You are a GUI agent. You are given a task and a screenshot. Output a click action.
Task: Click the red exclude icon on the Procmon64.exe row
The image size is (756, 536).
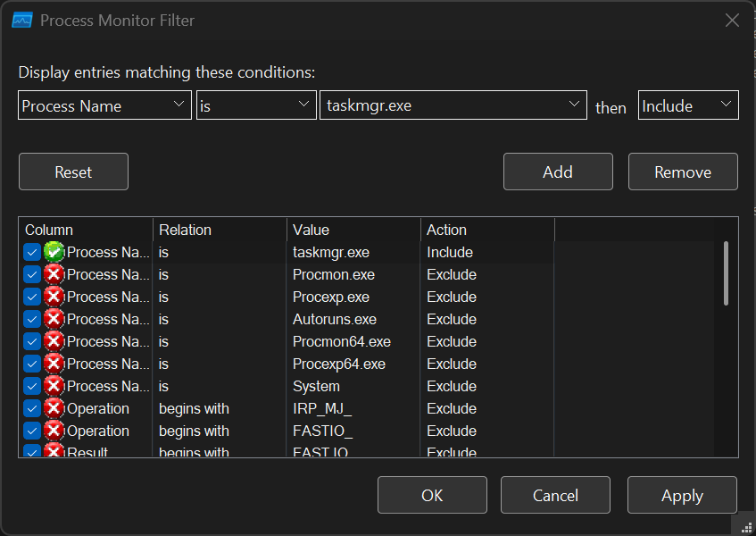click(x=54, y=341)
